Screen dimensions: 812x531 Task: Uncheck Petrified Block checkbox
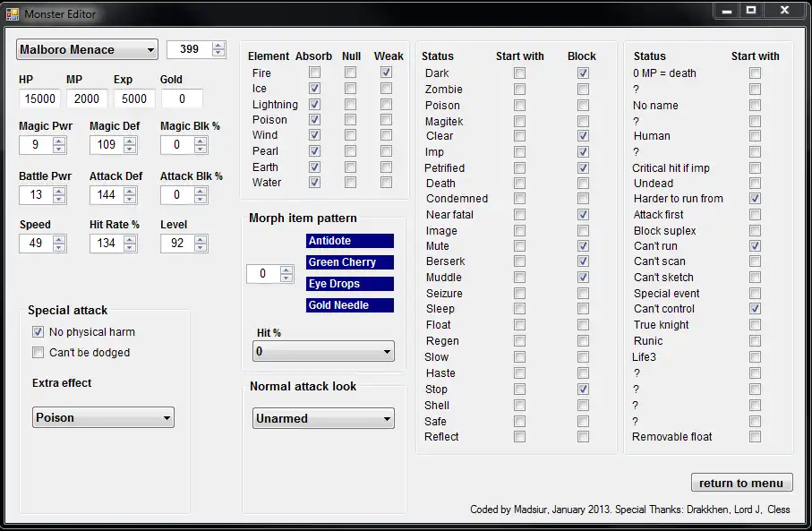pyautogui.click(x=583, y=167)
